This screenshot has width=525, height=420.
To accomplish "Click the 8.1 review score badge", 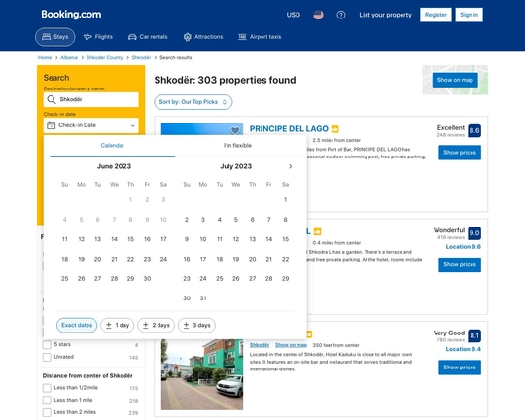I will point(474,335).
